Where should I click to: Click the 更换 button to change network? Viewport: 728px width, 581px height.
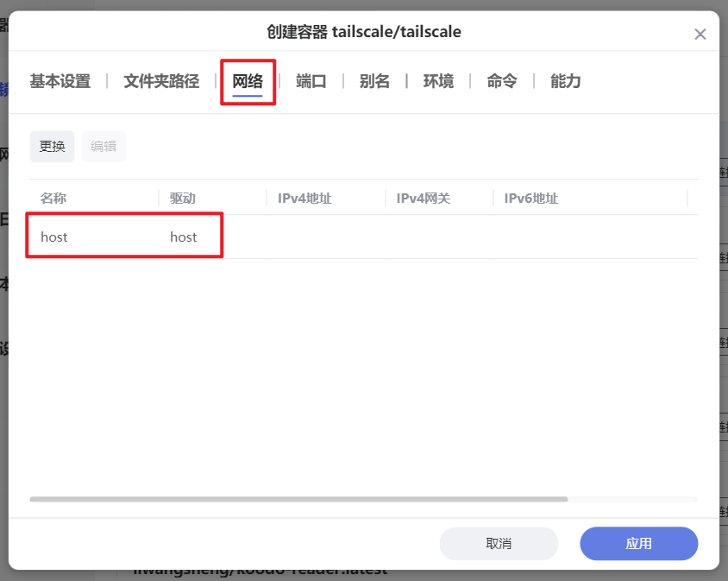tap(52, 146)
